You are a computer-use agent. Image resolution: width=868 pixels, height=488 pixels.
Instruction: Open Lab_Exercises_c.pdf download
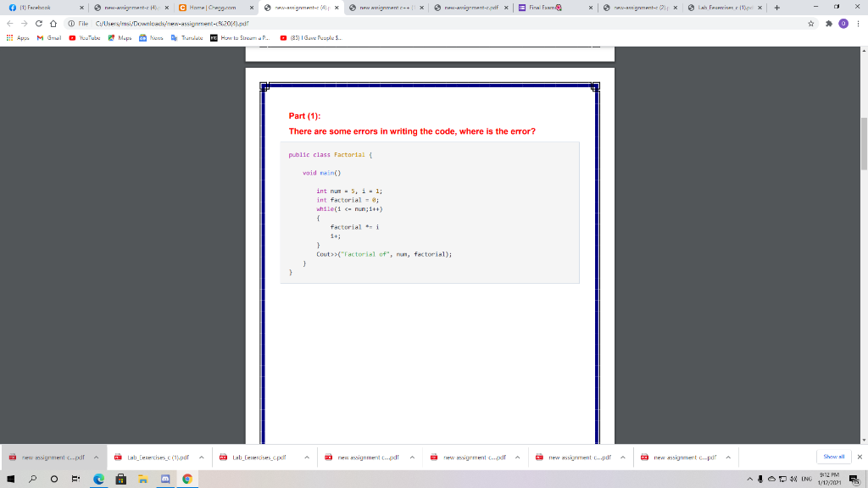coord(258,457)
